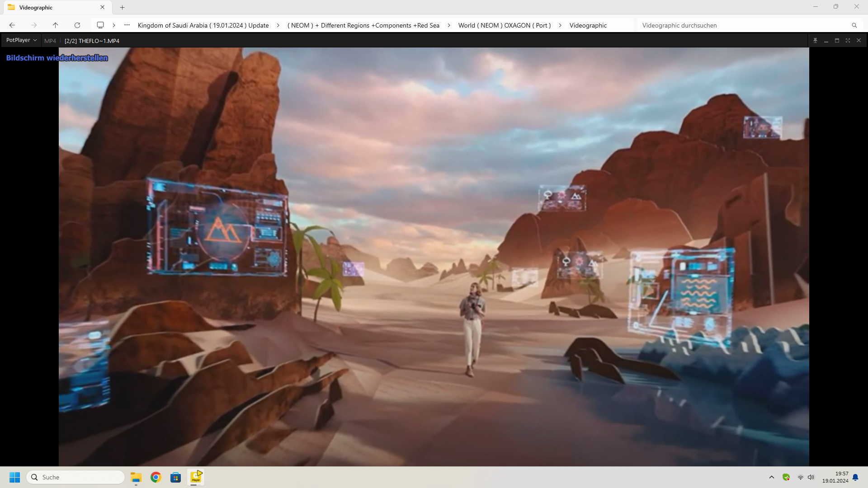
Task: Click the Explorer search magnifier icon
Action: [x=854, y=25]
